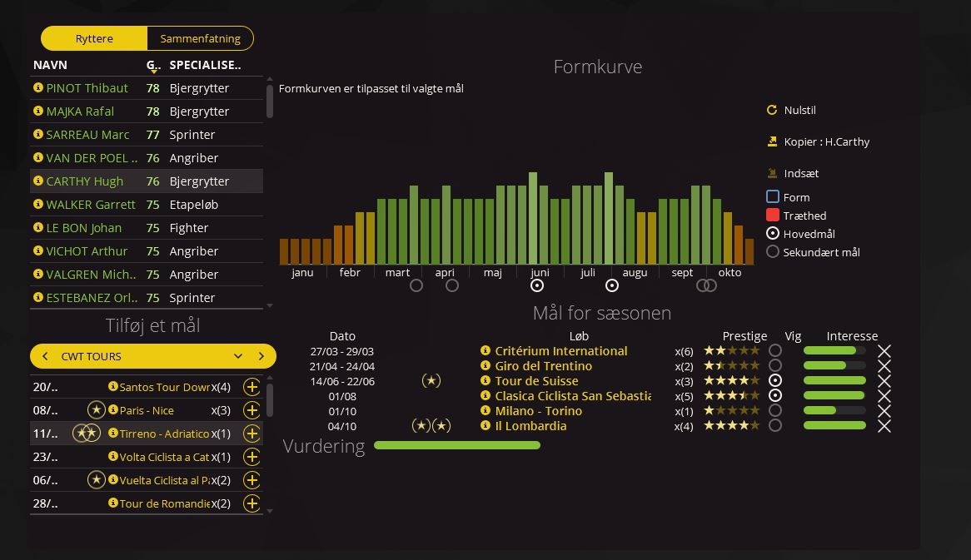Add Paris - Nice with plus icon
Screen dimensions: 971x560
point(251,410)
